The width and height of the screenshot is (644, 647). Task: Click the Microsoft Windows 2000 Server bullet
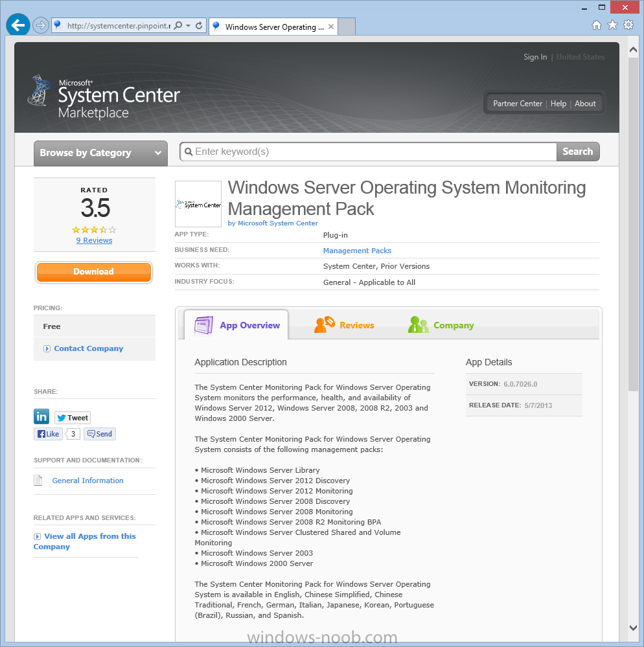coord(254,563)
